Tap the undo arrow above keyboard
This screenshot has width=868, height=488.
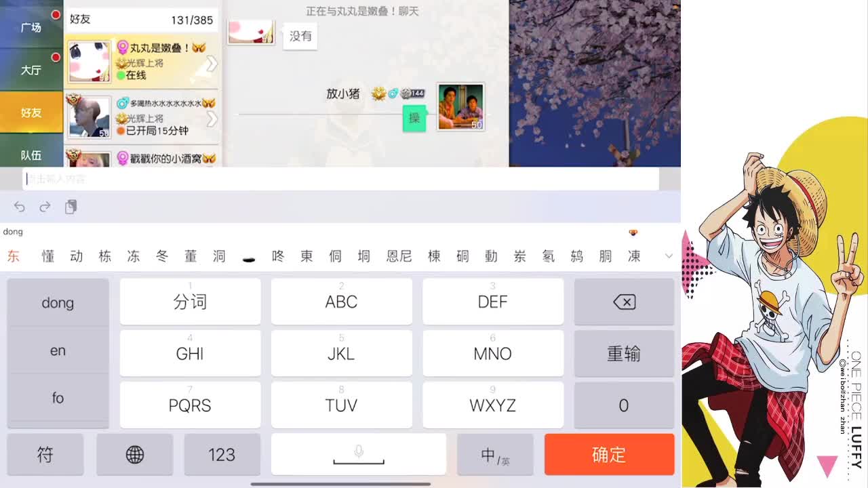pyautogui.click(x=20, y=207)
